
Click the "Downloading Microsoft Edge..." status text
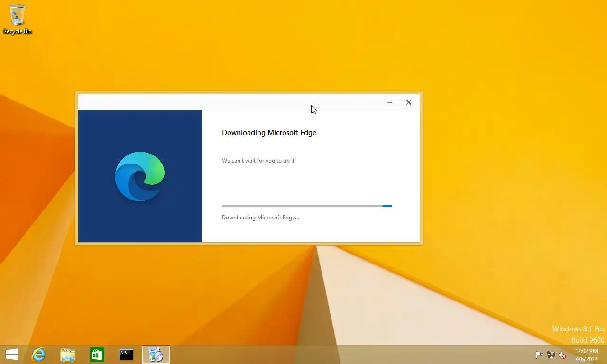(260, 218)
